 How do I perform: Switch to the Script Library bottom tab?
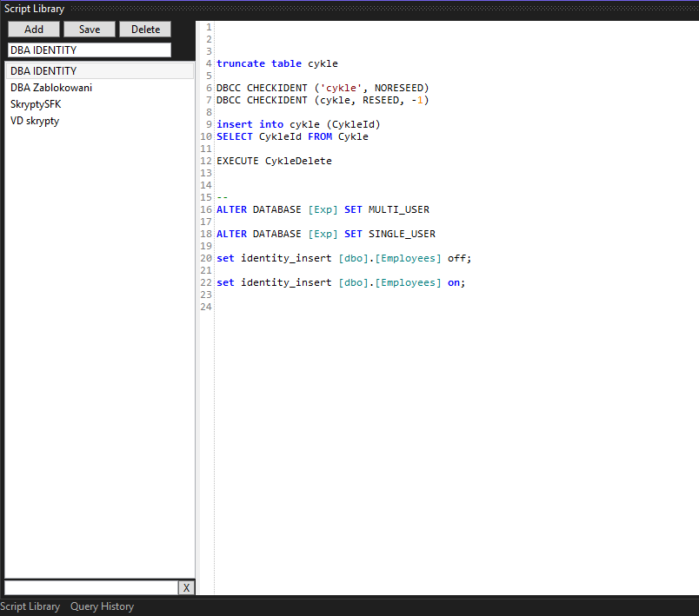(30, 606)
